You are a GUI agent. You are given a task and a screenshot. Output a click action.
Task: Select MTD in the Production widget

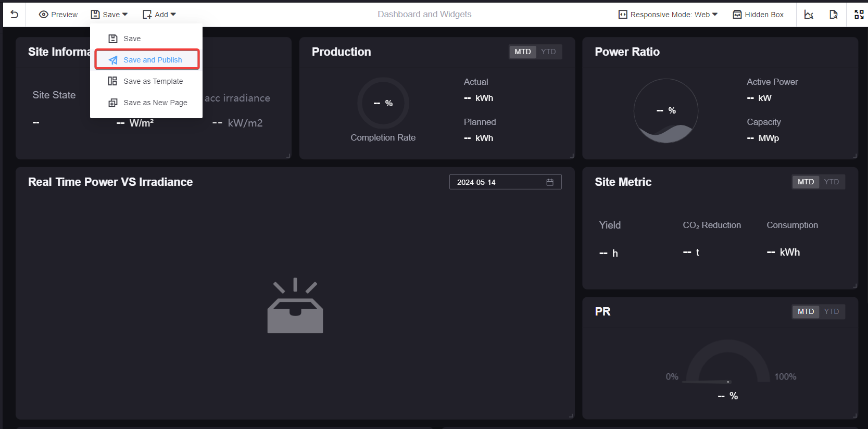(522, 52)
